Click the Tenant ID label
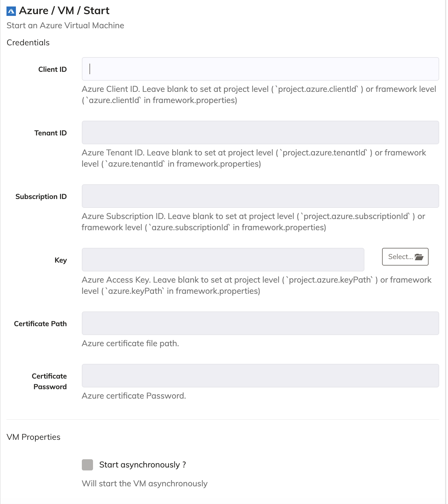The height and width of the screenshot is (504, 448). coord(50,133)
